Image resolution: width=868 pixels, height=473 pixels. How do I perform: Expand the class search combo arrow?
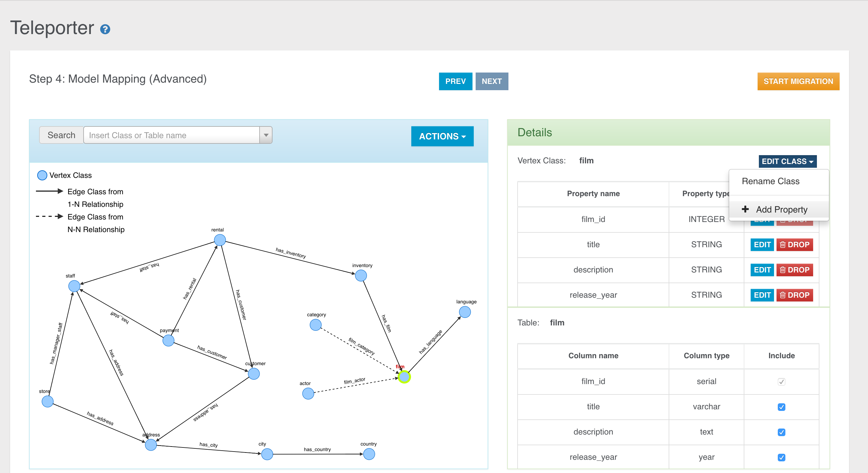coord(266,135)
